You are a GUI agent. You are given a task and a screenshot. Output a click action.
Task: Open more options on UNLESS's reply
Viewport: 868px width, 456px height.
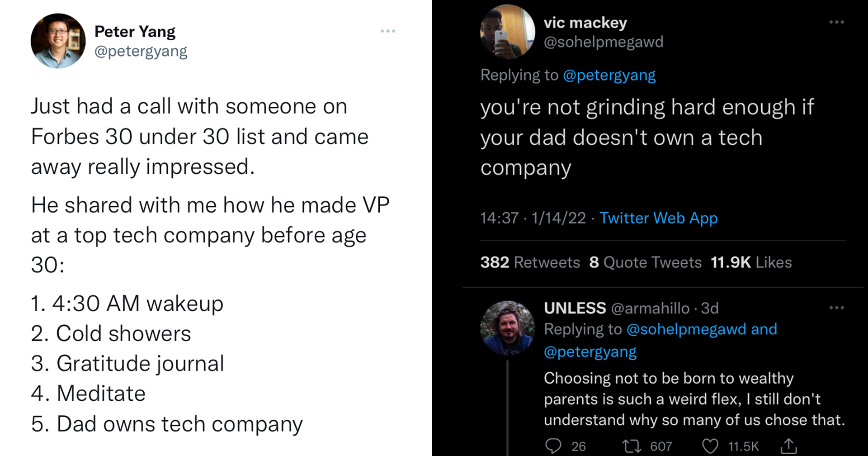click(x=836, y=308)
